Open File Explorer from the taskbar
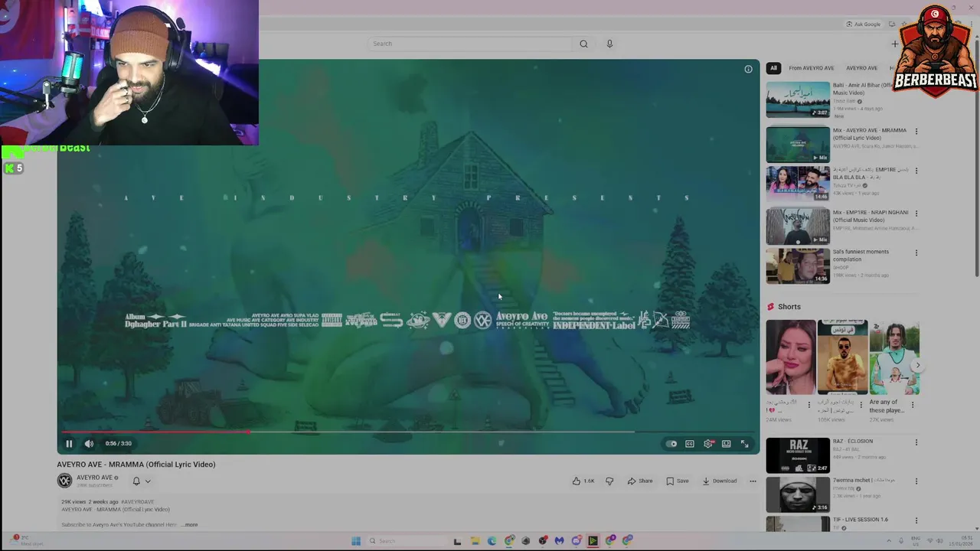Viewport: 980px width, 551px height. [474, 541]
